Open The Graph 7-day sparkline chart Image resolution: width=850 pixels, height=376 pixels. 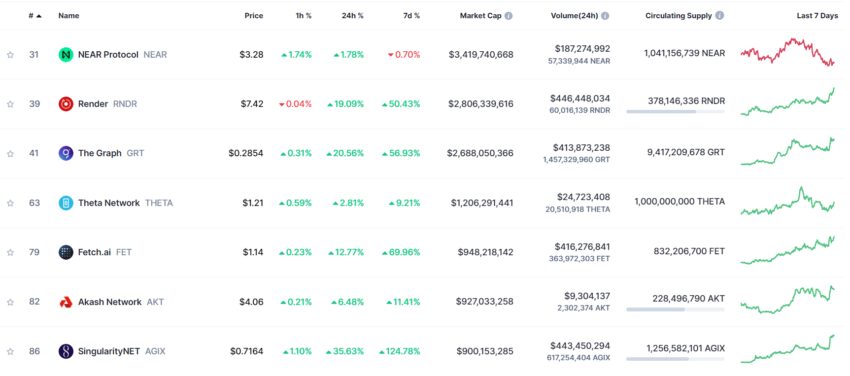[788, 152]
